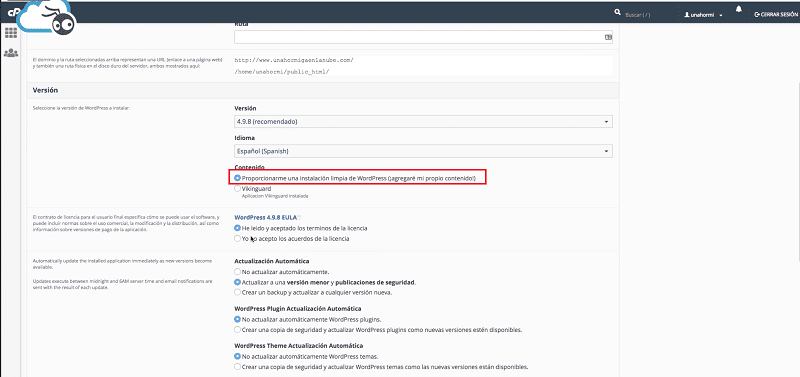Open the user manager sidebar icon
Screen dimensions: 800x377
11,53
